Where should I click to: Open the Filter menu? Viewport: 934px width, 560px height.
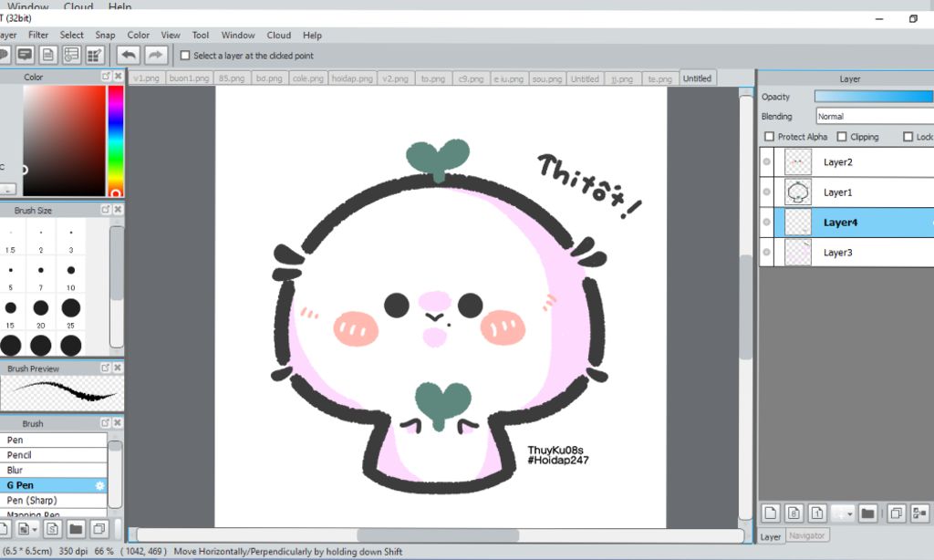coord(38,36)
